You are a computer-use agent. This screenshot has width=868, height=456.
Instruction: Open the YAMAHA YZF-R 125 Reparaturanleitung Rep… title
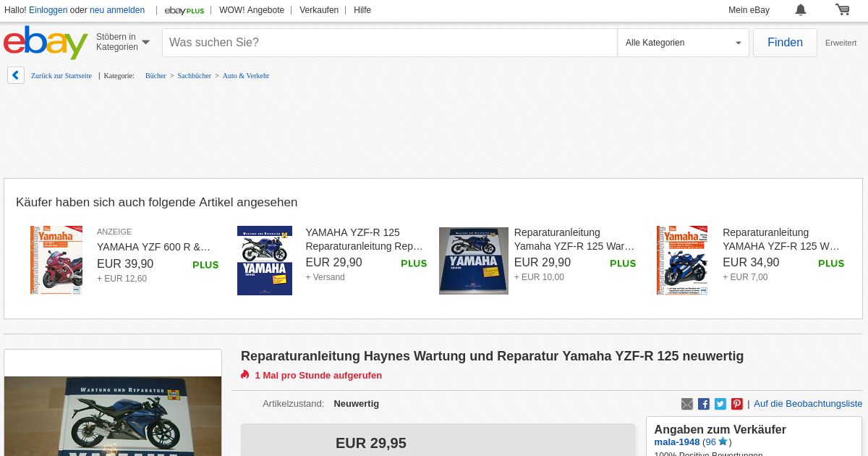coord(365,240)
